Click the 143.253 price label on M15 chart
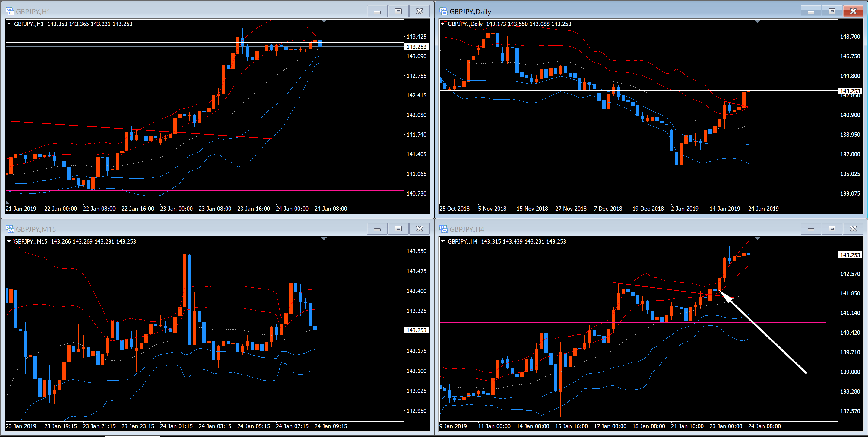Viewport: 868px width, 437px height. coord(416,330)
